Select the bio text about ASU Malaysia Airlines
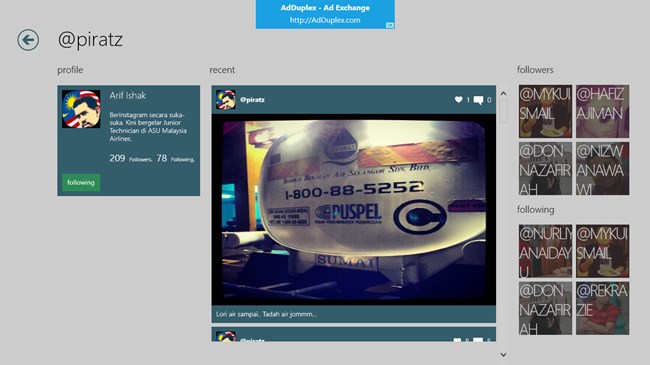Screen dimensions: 650x365 148,127
